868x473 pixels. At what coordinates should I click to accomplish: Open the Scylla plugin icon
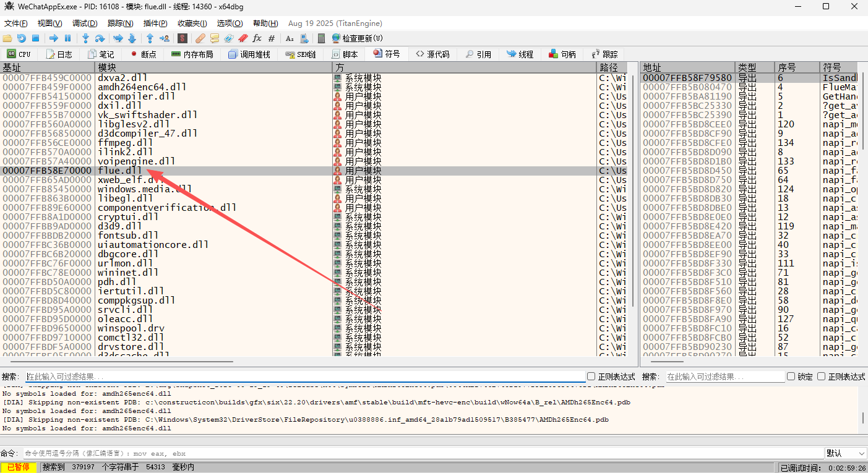[182, 38]
